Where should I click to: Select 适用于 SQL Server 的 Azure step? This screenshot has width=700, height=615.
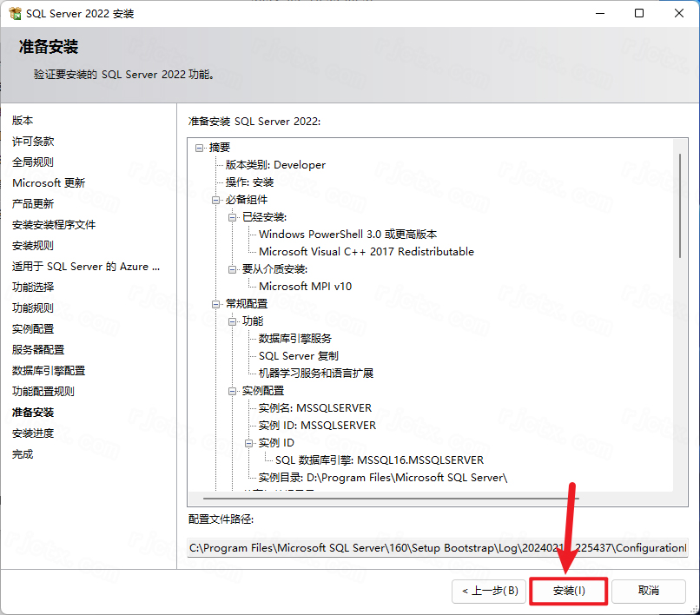click(x=86, y=267)
